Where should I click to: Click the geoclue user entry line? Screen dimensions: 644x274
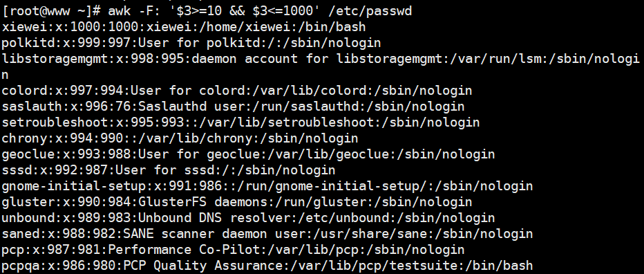[x=249, y=154]
